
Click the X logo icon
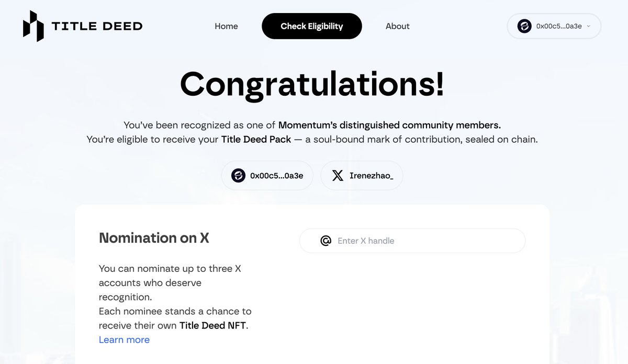(x=338, y=176)
